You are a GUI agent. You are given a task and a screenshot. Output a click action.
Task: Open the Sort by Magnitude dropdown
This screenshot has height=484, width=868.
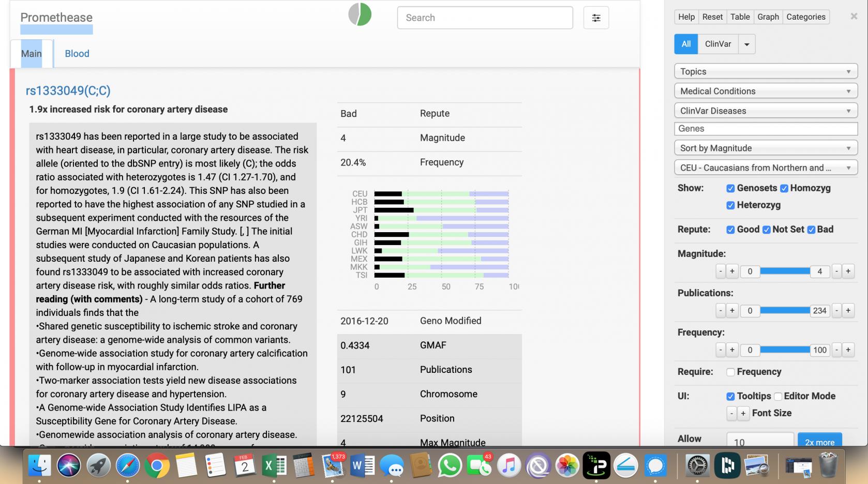tap(766, 148)
